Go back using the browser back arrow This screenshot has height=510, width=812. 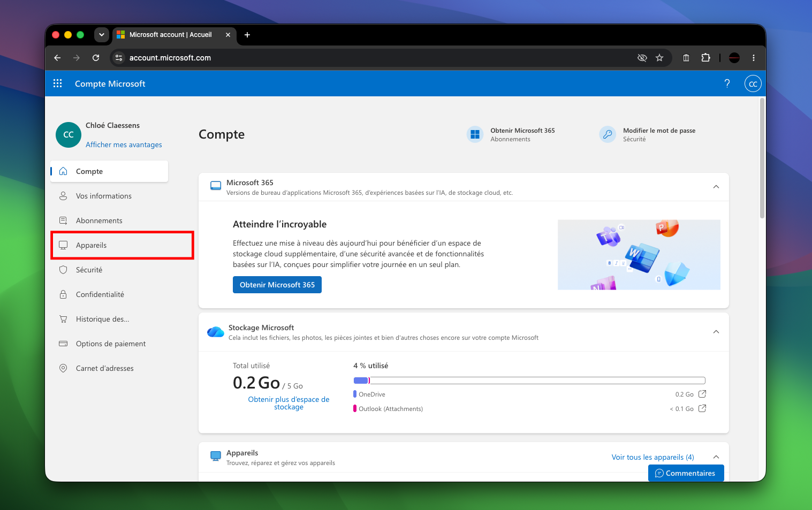pos(57,58)
